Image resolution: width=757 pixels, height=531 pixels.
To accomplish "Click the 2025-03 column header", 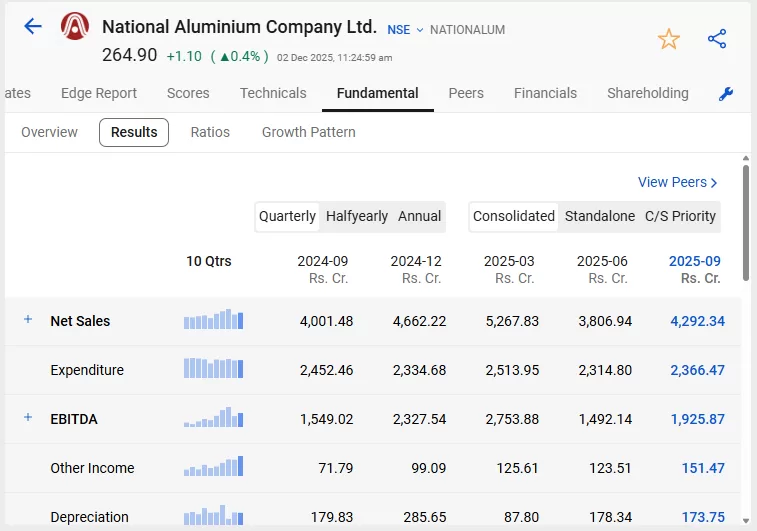I will (x=509, y=269).
